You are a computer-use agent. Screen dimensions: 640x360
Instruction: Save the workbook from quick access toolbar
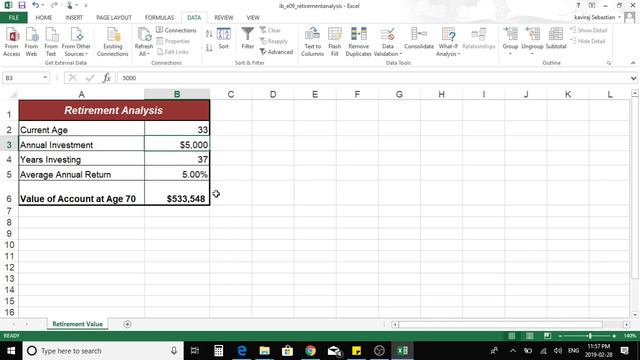(22, 5)
